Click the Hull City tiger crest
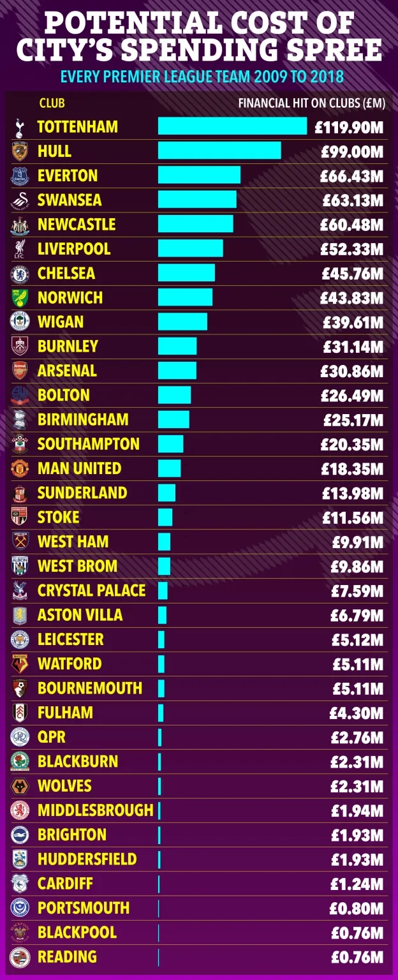The height and width of the screenshot is (980, 398). coord(20,151)
